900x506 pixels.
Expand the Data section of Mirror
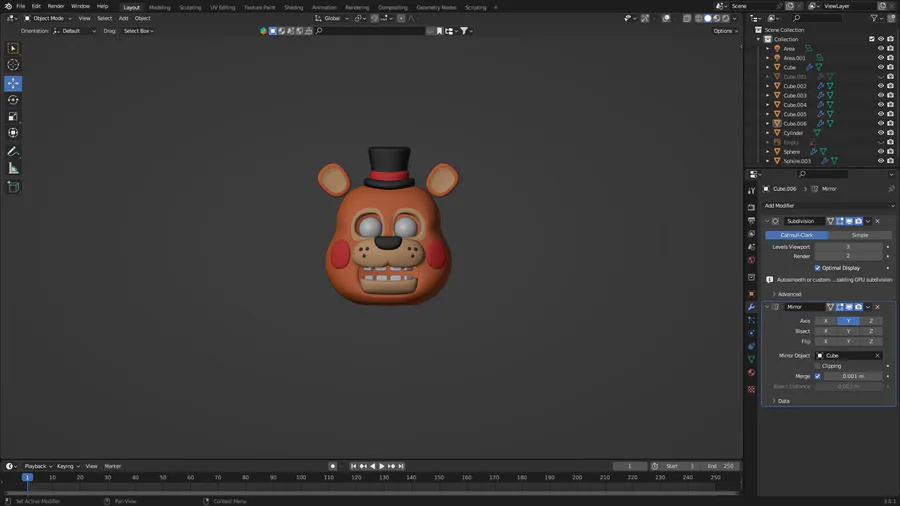tap(783, 401)
